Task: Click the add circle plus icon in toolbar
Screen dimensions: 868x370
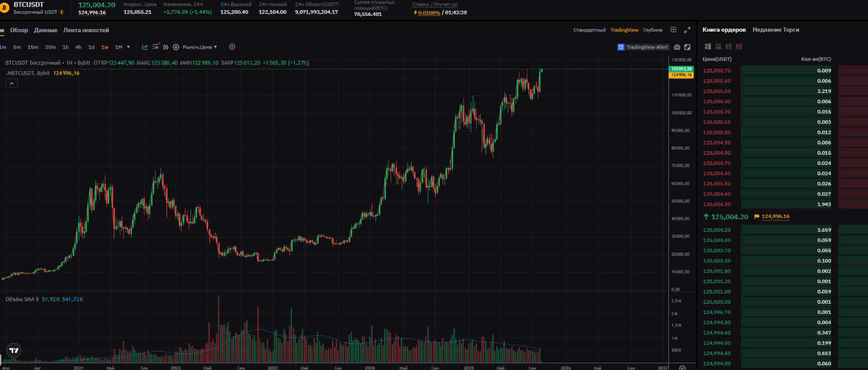Action: (x=232, y=47)
